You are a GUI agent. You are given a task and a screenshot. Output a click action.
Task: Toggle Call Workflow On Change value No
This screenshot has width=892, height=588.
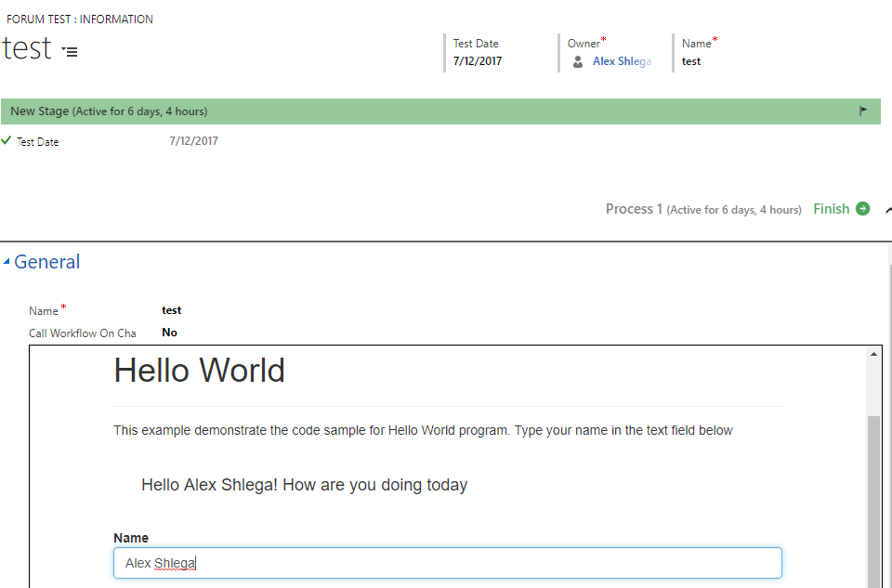tap(169, 333)
